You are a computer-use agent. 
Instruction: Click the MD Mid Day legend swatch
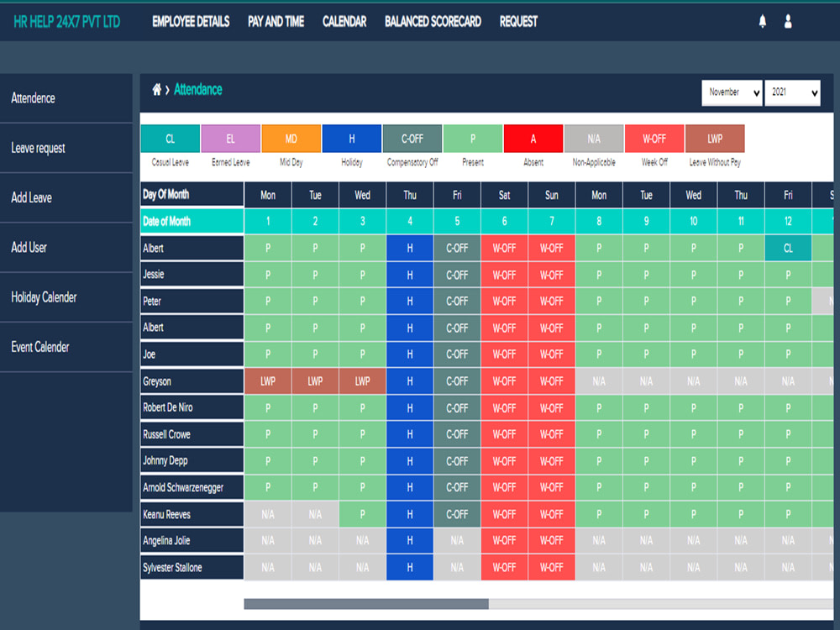coord(291,139)
